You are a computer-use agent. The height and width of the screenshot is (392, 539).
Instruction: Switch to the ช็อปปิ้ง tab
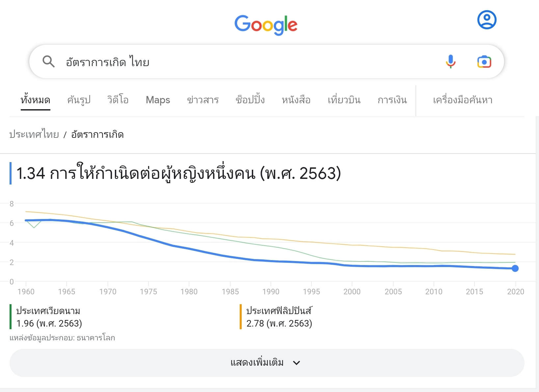(250, 100)
